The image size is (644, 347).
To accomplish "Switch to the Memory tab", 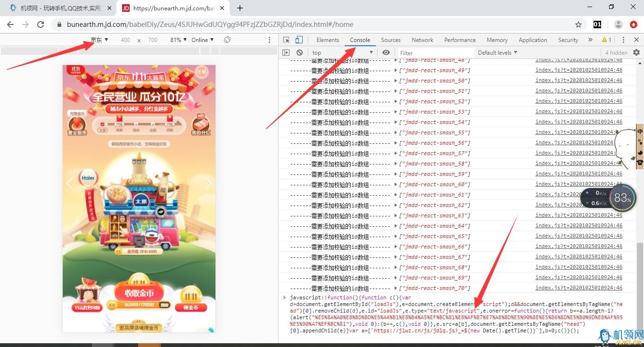I will 497,40.
